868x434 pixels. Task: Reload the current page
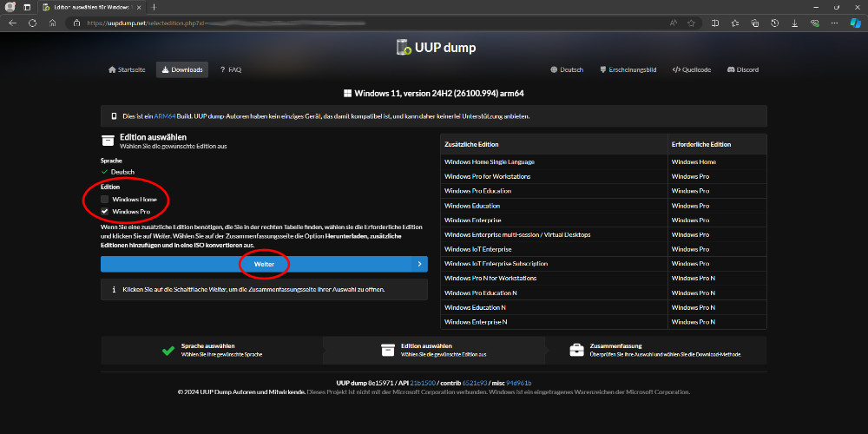tap(33, 23)
